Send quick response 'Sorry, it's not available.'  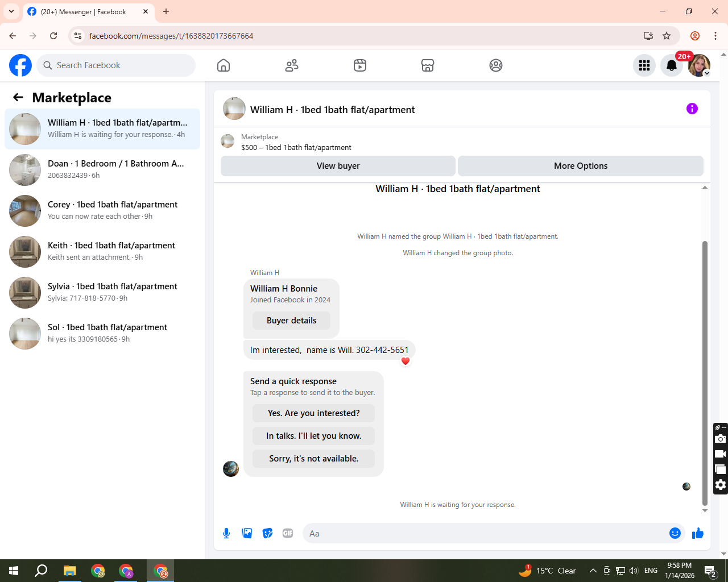tap(313, 459)
